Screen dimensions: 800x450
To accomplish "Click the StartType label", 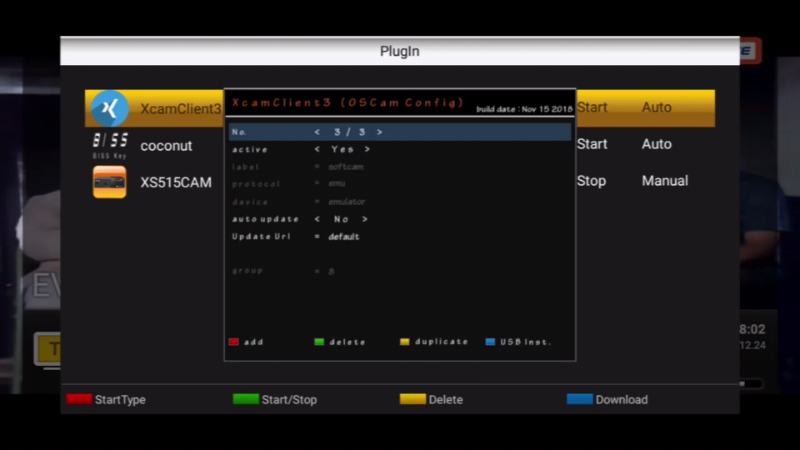I will tap(120, 399).
